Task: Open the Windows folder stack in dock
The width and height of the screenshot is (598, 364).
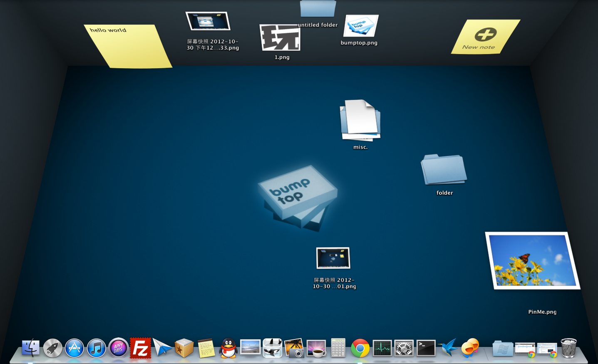Action: (503, 348)
